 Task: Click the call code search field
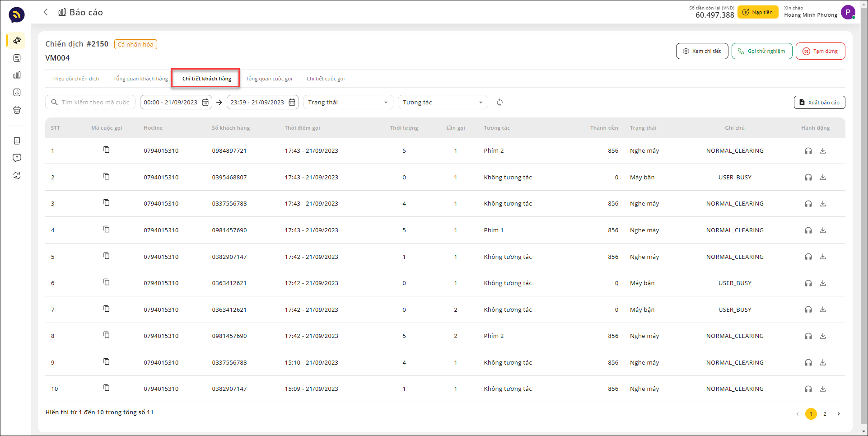point(95,103)
